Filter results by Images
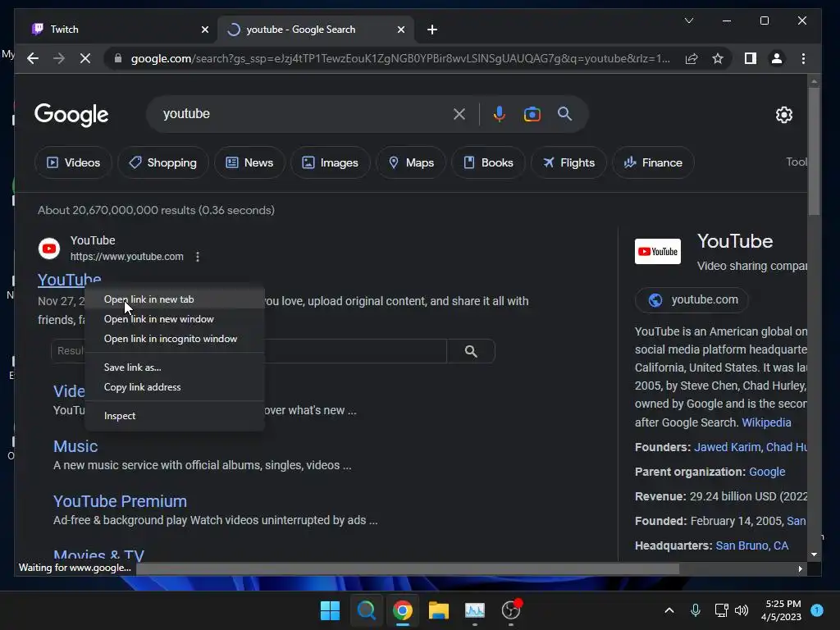This screenshot has width=840, height=630. point(331,162)
